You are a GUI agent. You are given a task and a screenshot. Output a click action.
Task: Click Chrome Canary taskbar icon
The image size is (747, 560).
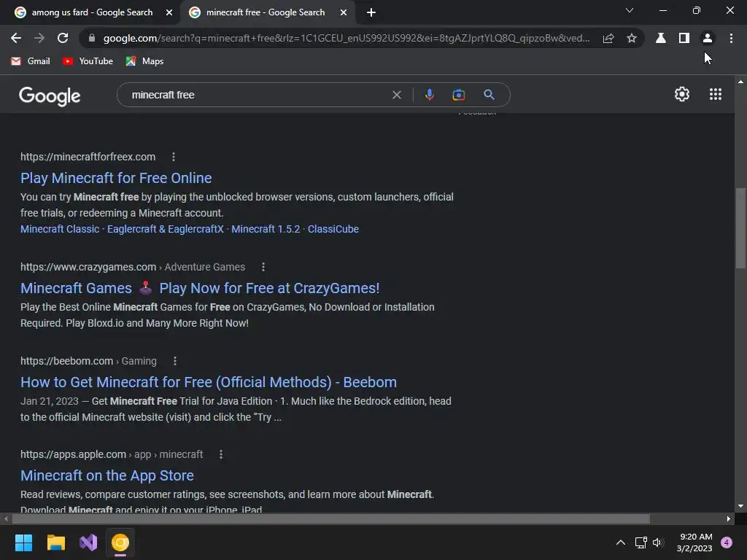pos(120,542)
